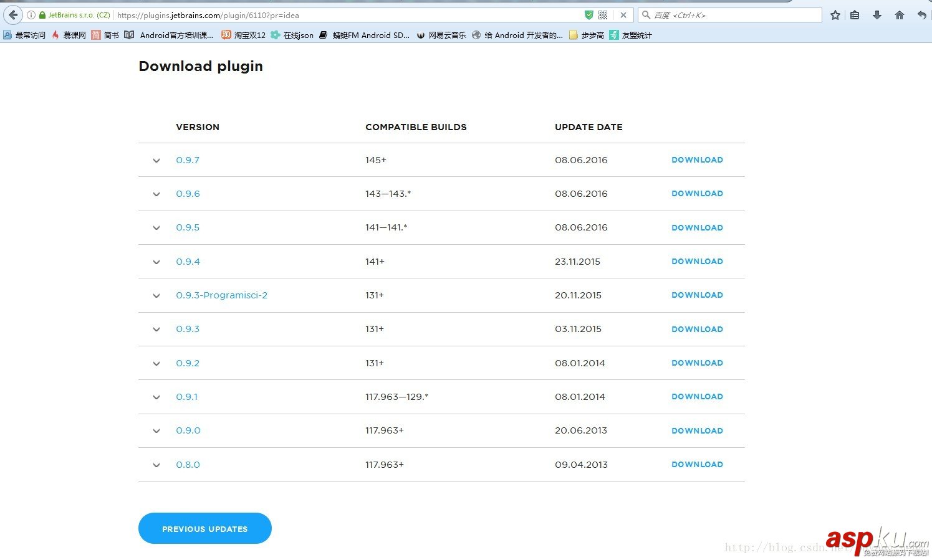Download plugin version 0.9.6
The width and height of the screenshot is (932, 560).
(697, 194)
